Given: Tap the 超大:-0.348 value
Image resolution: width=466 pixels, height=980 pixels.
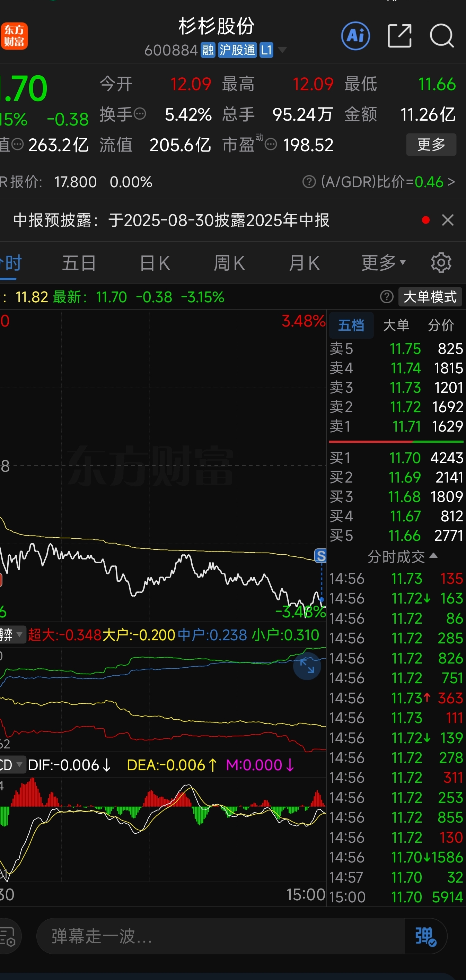Looking at the screenshot, I should (x=65, y=635).
